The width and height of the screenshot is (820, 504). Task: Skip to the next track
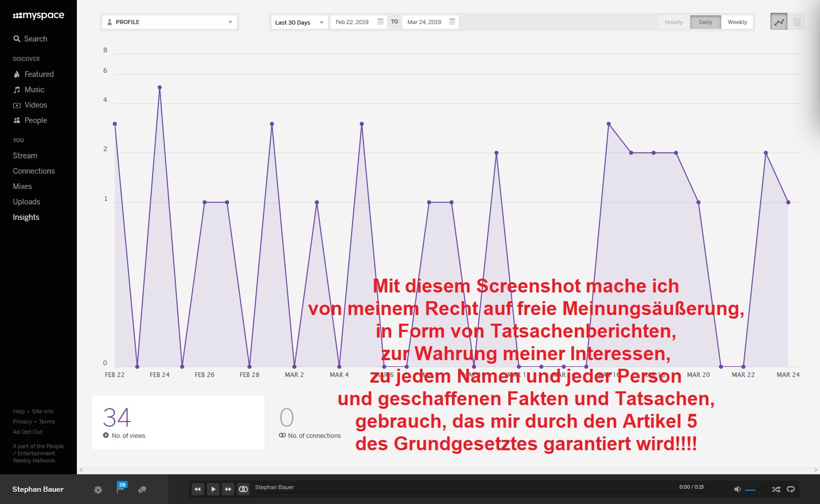[x=229, y=489]
